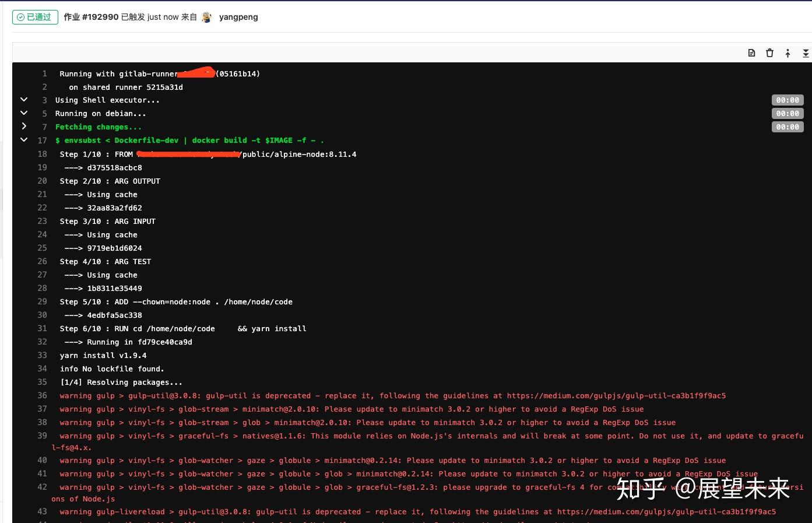Collapse the Running on debian section
The image size is (812, 523).
[x=24, y=113]
